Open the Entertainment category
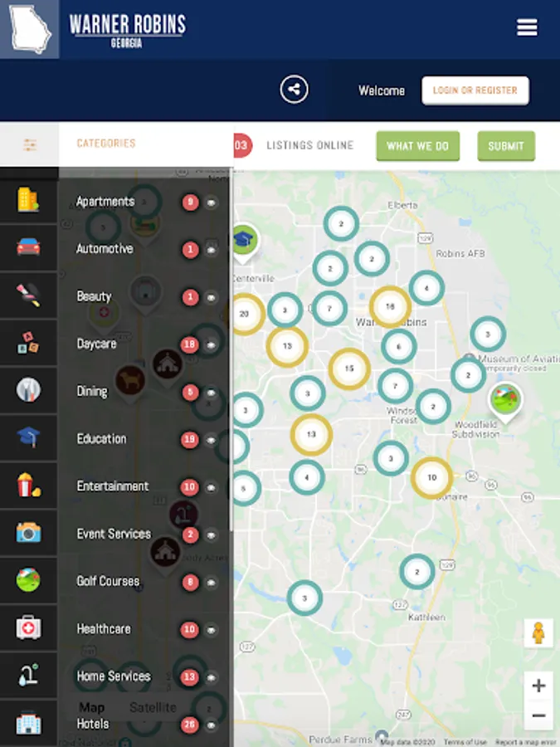Screen dimensions: 560x747 click(x=113, y=486)
